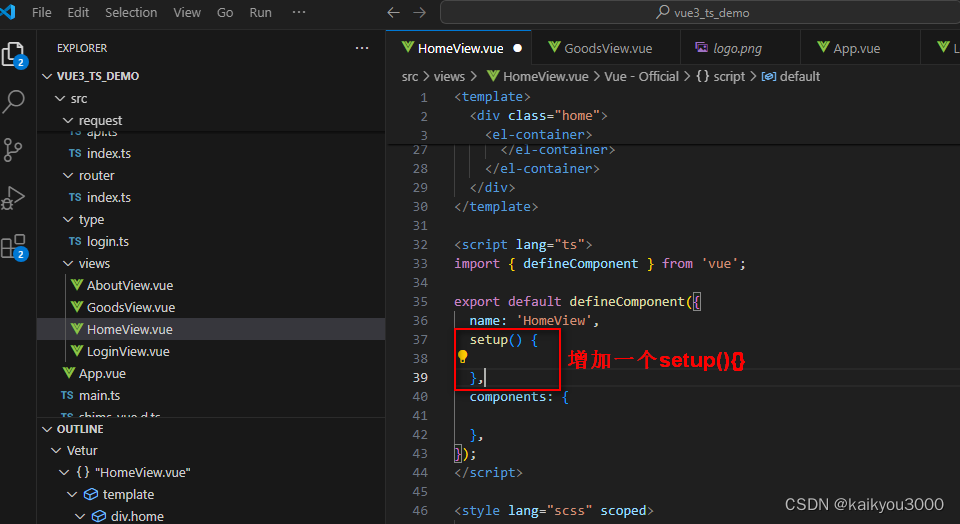Open main.ts in the file tree
This screenshot has width=960, height=524.
click(211, 396)
